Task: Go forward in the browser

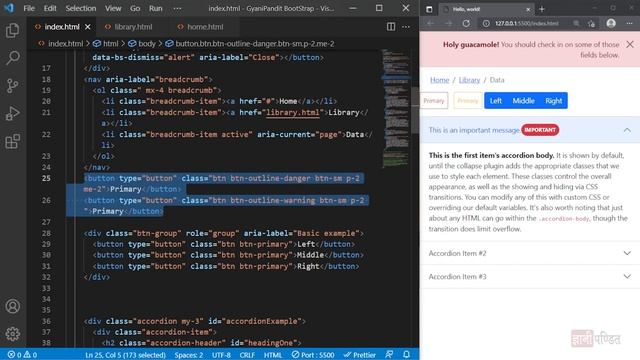Action: click(448, 23)
